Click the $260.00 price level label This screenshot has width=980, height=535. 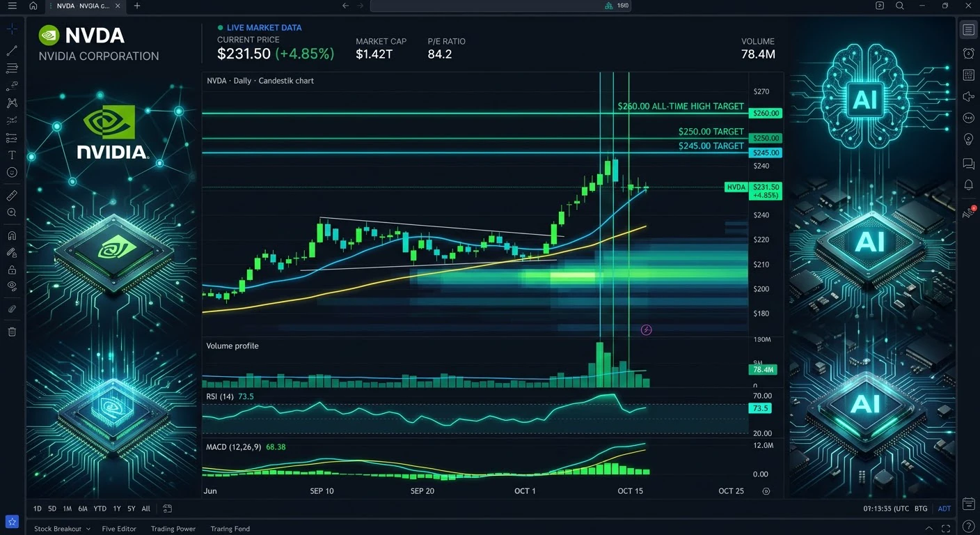[x=766, y=113]
